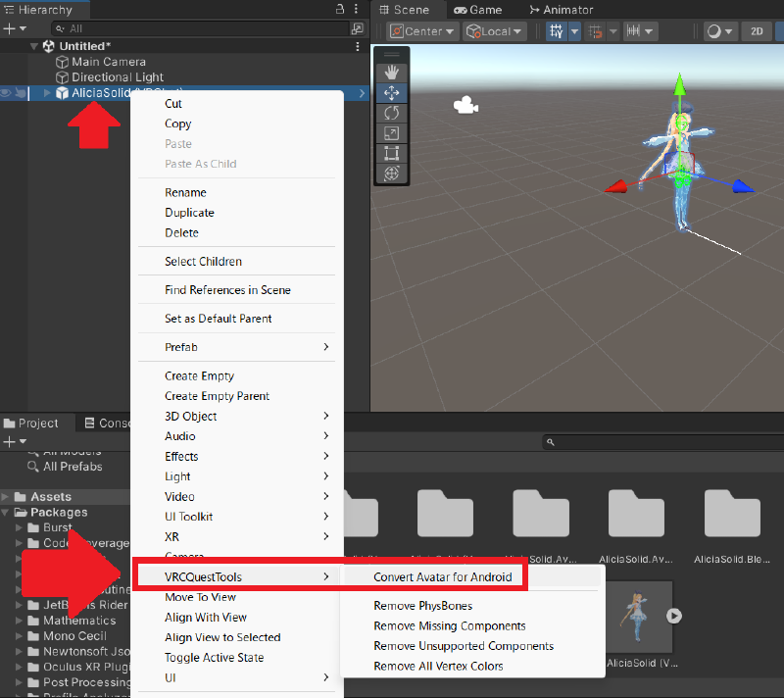Select the Scale tool in scene toolbar
This screenshot has width=784, height=698.
[392, 133]
